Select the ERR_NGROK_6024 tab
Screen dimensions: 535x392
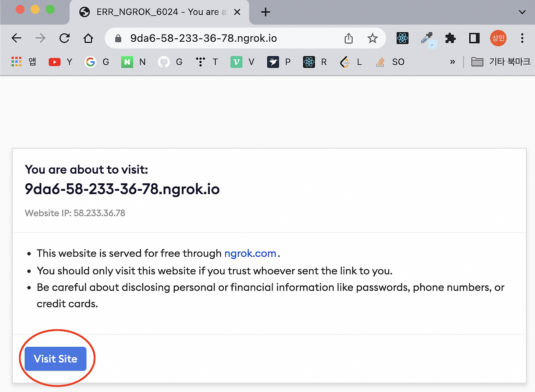159,12
